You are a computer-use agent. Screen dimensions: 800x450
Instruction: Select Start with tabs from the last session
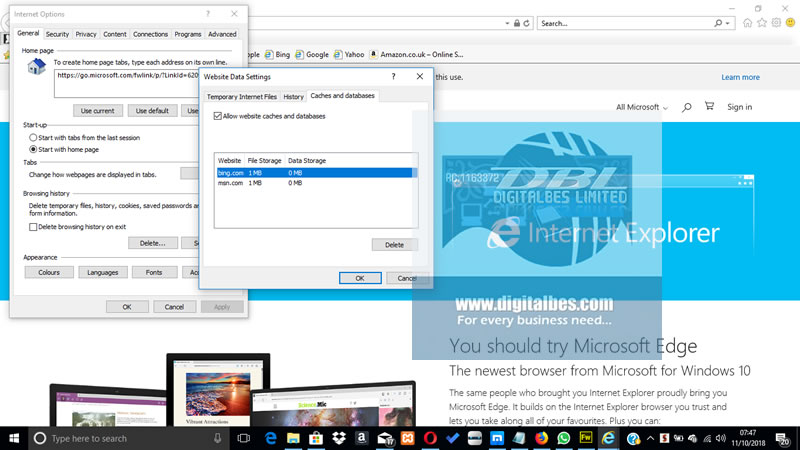pos(33,138)
